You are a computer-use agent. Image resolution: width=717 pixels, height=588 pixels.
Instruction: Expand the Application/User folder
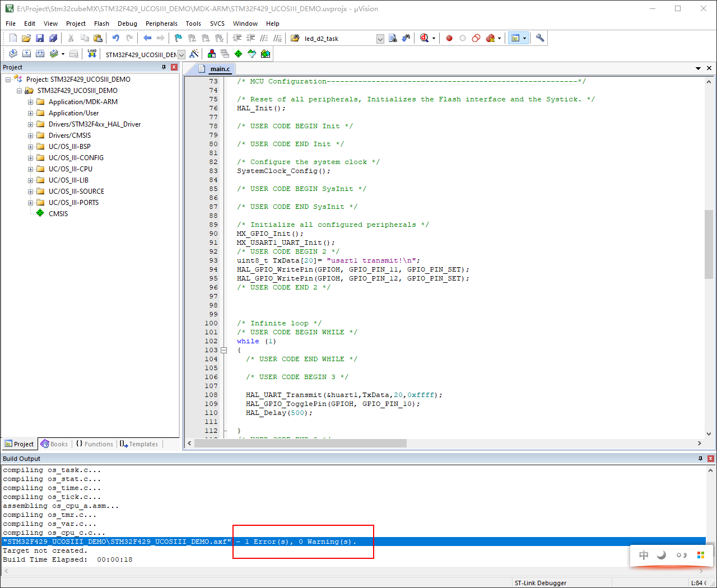(x=31, y=113)
